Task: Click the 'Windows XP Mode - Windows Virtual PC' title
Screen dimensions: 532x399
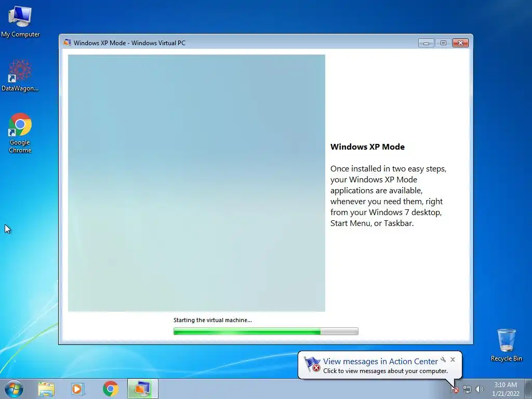Action: pyautogui.click(x=129, y=43)
